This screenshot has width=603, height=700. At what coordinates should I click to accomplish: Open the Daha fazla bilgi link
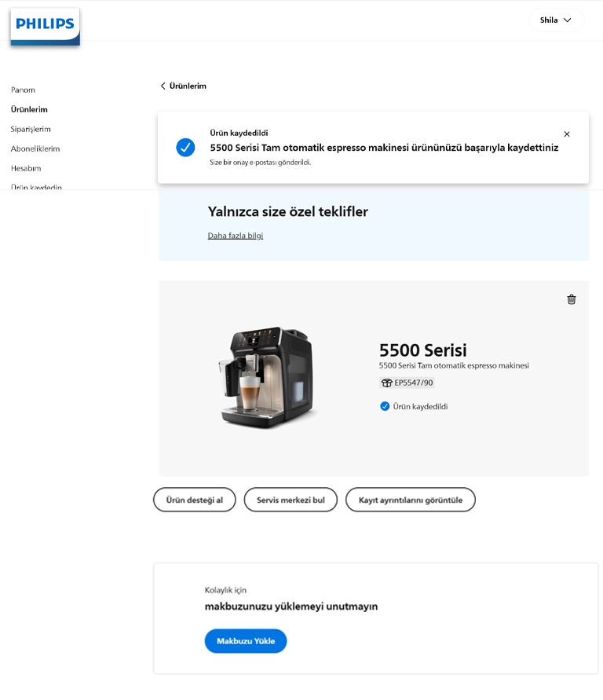point(236,235)
